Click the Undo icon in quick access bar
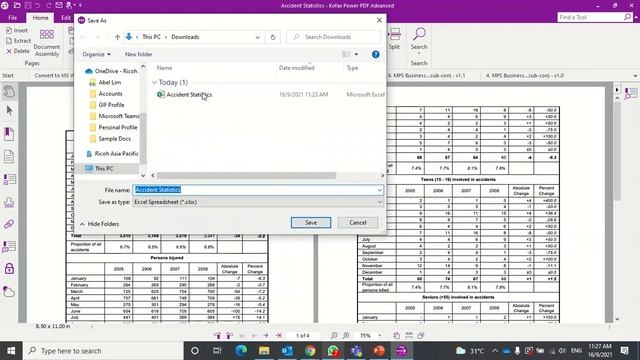 (x=38, y=5)
